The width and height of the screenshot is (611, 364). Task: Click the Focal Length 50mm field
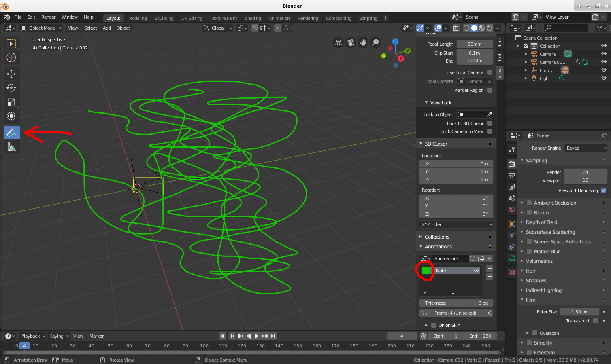coord(475,44)
